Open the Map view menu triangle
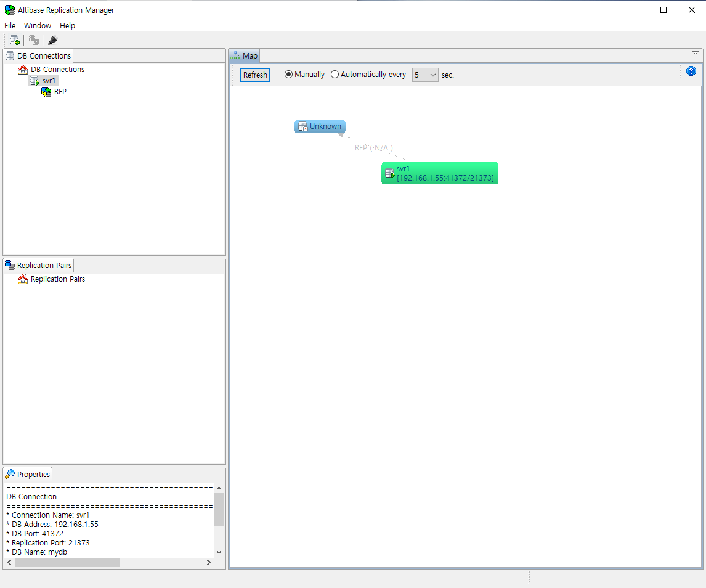Viewport: 706px width, 588px height. point(696,53)
